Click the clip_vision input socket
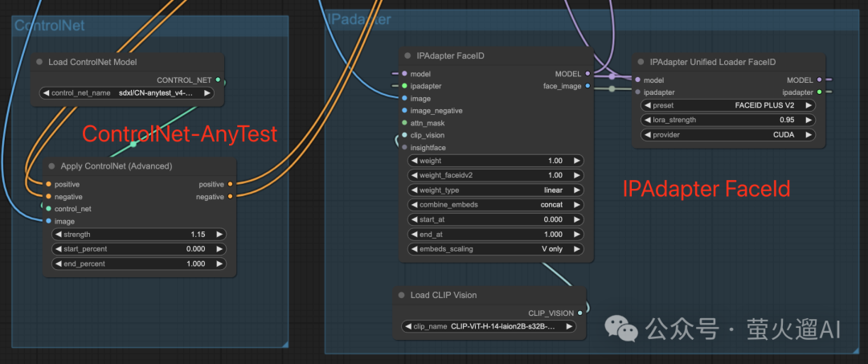 coord(404,135)
